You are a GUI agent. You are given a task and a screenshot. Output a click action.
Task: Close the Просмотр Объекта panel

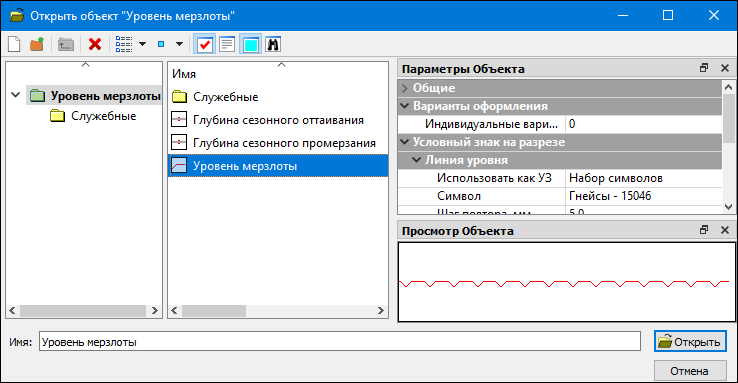[725, 230]
